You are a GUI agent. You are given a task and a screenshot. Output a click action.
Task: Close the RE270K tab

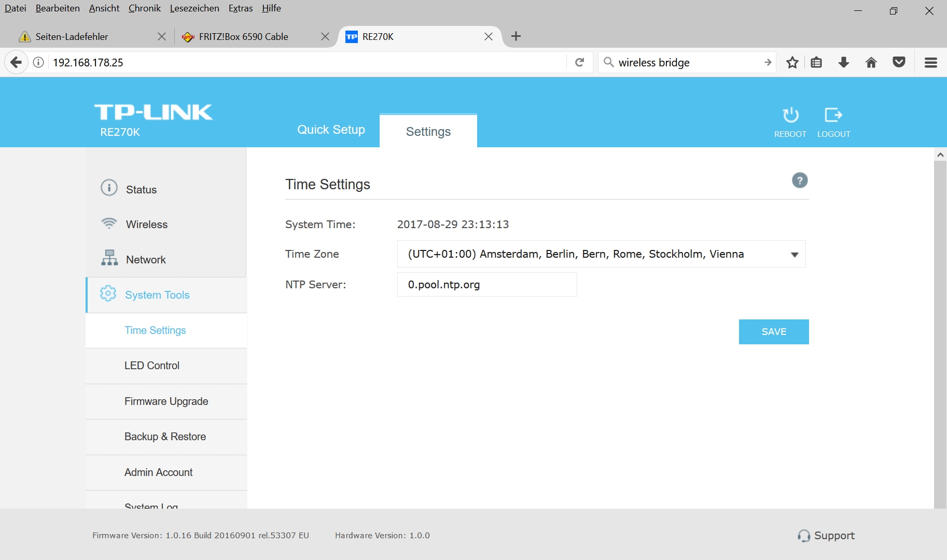click(x=489, y=37)
